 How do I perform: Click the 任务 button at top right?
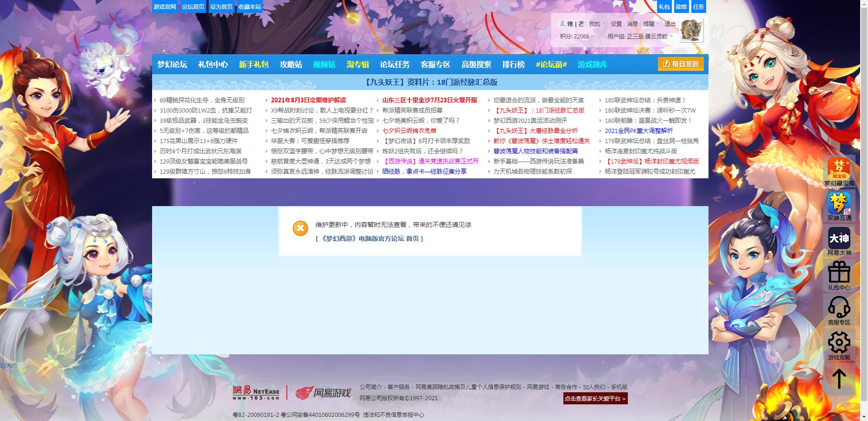698,6
